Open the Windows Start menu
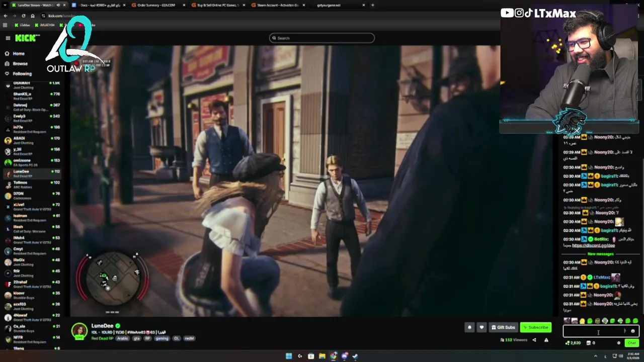 289,356
